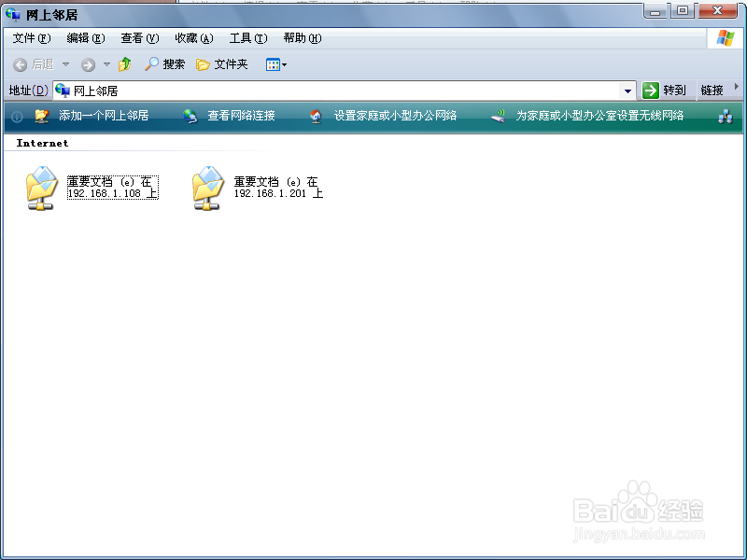Click 添加一个网上邻居 link

point(104,116)
